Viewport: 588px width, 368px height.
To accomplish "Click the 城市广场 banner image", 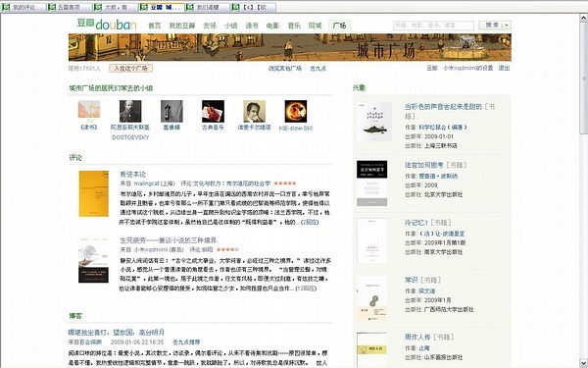I will [289, 47].
